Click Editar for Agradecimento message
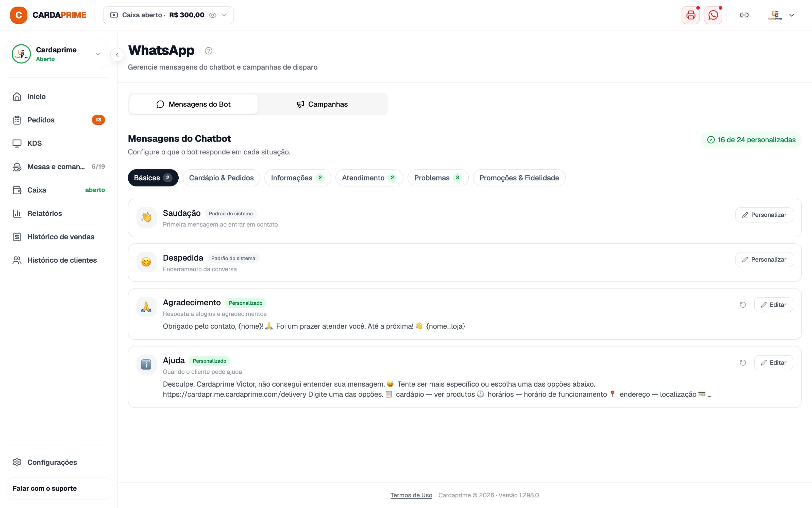This screenshot has height=508, width=812. click(773, 305)
